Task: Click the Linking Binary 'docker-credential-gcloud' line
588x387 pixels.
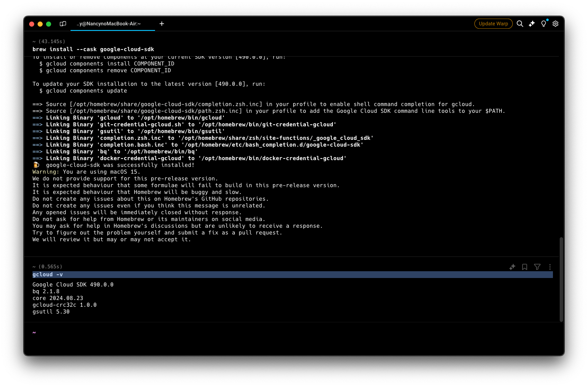Action: click(x=190, y=158)
